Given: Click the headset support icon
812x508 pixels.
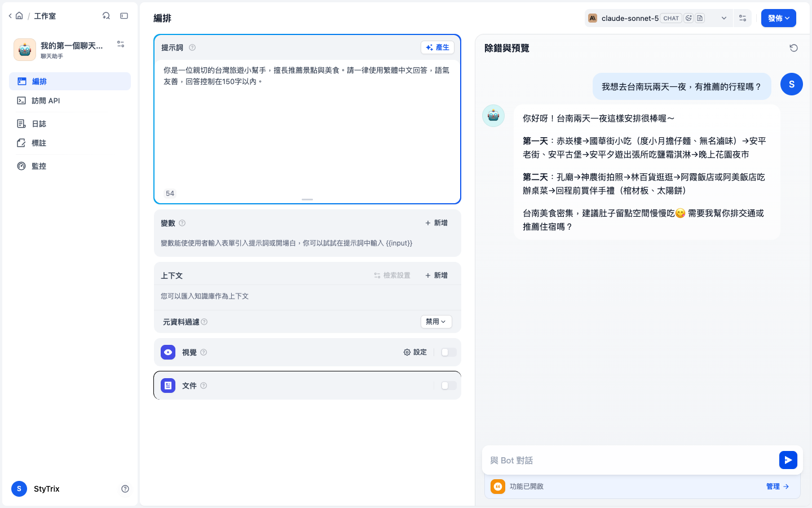Looking at the screenshot, I should coord(106,16).
